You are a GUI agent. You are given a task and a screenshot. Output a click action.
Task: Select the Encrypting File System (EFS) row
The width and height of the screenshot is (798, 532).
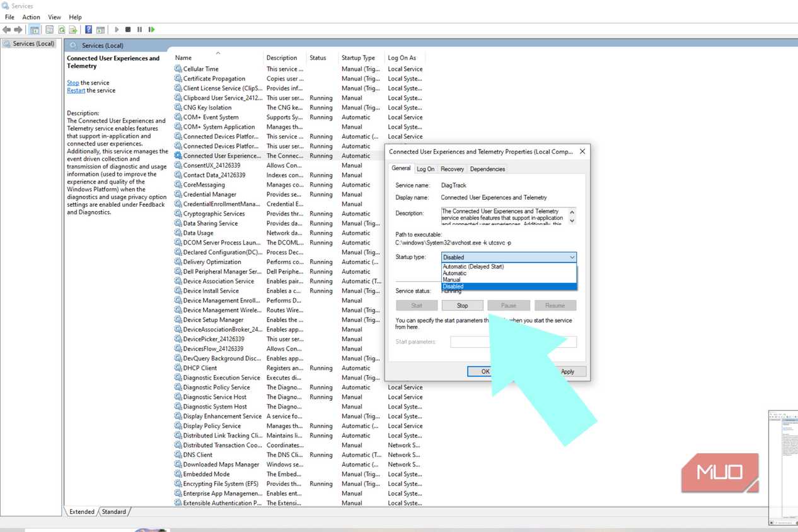(x=299, y=484)
